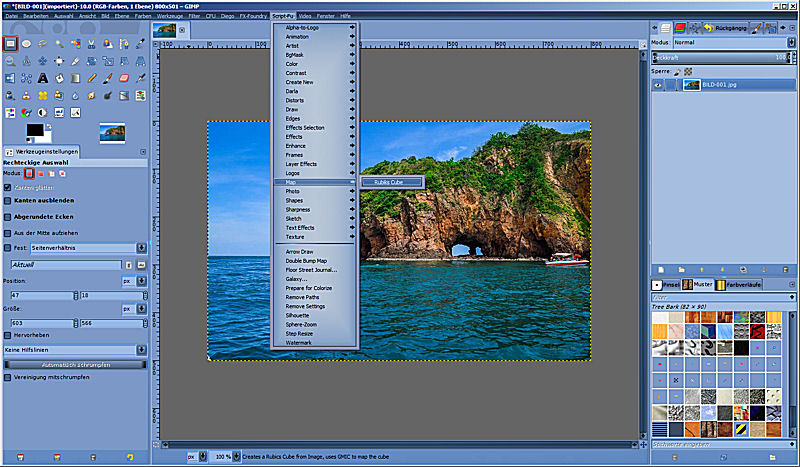Select the Foreground Select tool
Viewport: 800px width, 467px height.
[108, 44]
